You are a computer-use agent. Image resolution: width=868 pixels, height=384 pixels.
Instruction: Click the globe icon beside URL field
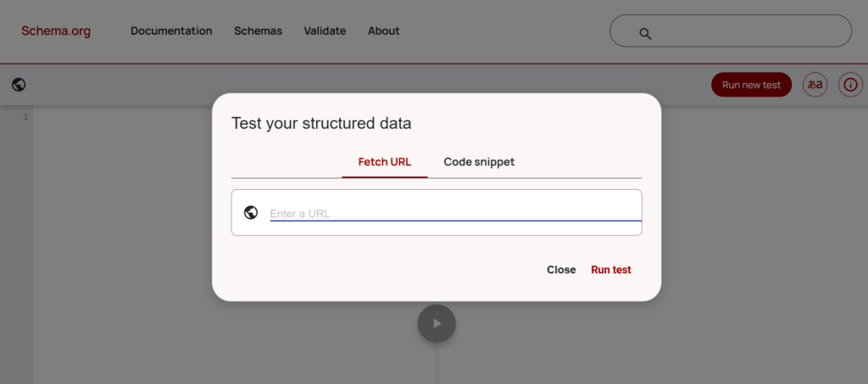click(251, 213)
